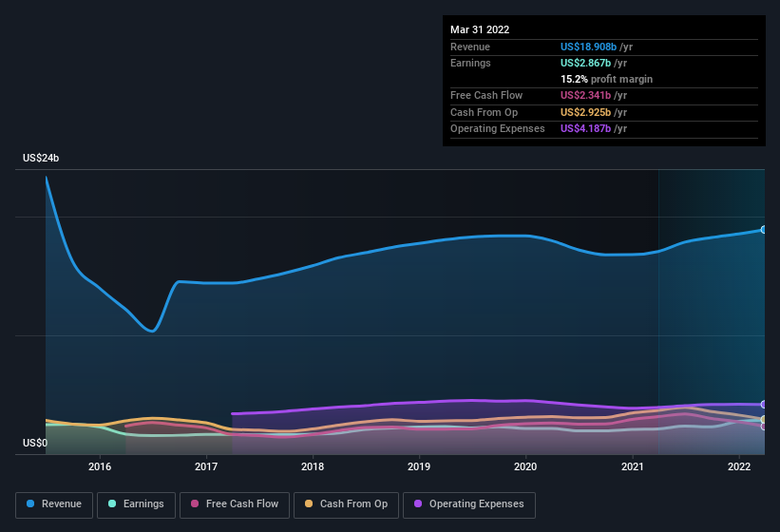The width and height of the screenshot is (780, 532).
Task: Select the 2018 x-axis label
Action: pos(313,466)
